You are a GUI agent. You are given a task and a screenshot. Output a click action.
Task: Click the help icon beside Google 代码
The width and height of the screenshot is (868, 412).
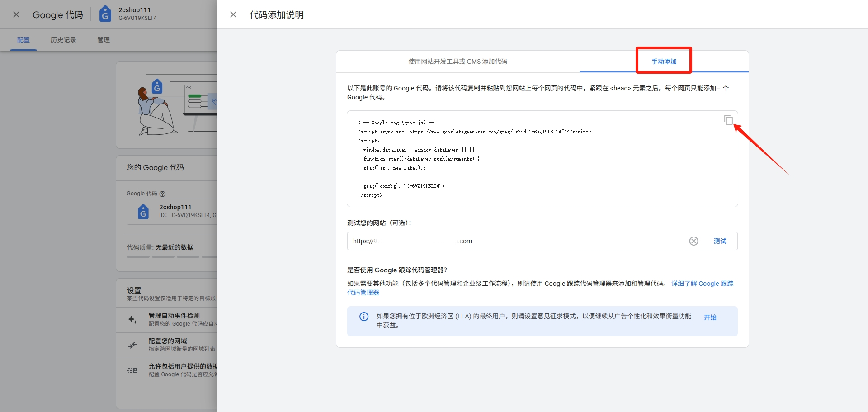coord(163,194)
